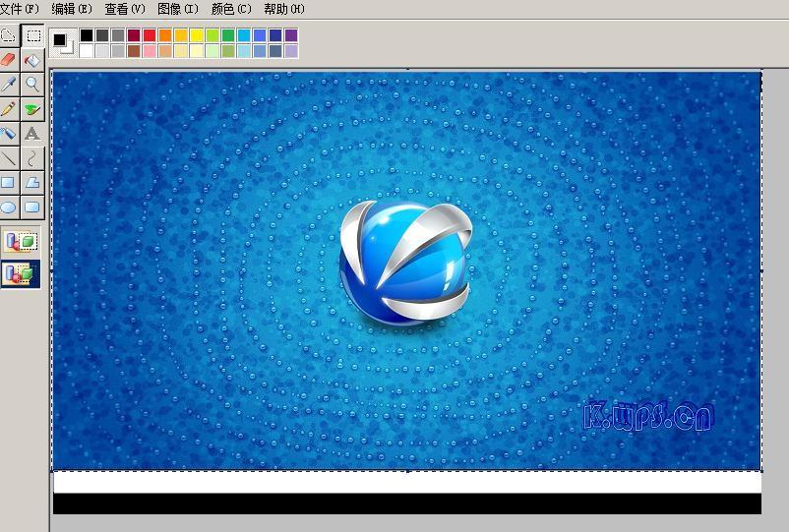Pick the sky blue cyan swatch
This screenshot has height=532, width=789.
click(244, 35)
